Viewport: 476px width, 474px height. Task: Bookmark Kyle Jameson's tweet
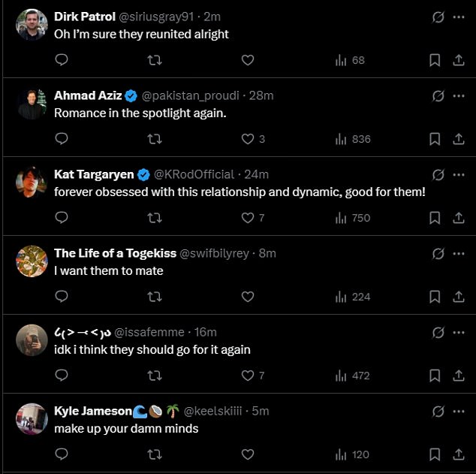coord(435,454)
